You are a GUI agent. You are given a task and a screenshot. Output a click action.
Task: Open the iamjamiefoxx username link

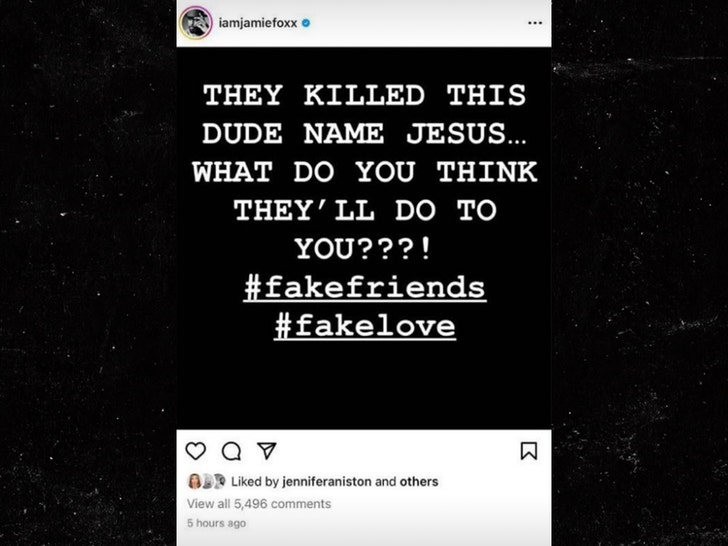click(x=258, y=22)
